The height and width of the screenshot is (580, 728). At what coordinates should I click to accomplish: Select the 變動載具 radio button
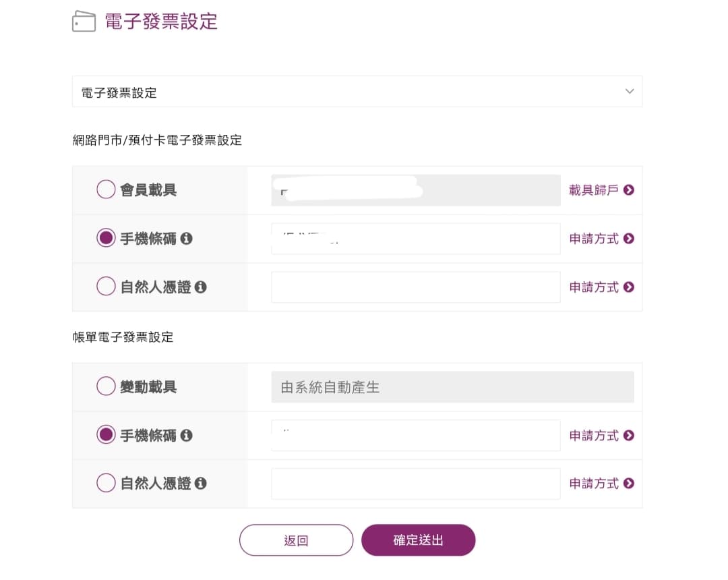(106, 386)
